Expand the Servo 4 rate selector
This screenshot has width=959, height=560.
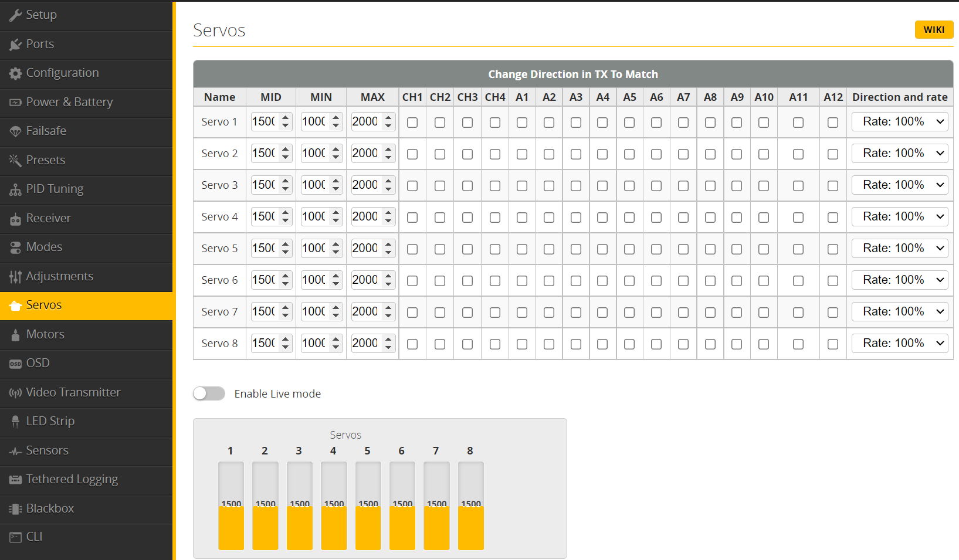tap(900, 216)
